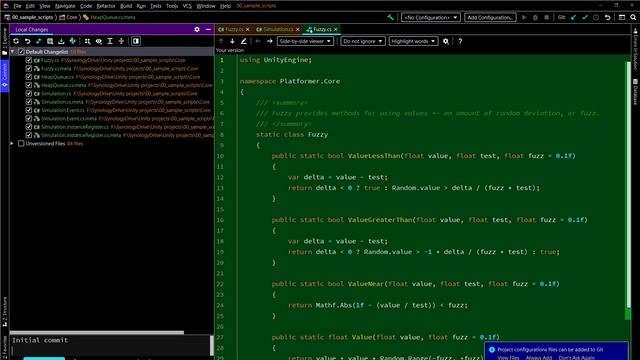Click the Add Configuration button

[490, 17]
